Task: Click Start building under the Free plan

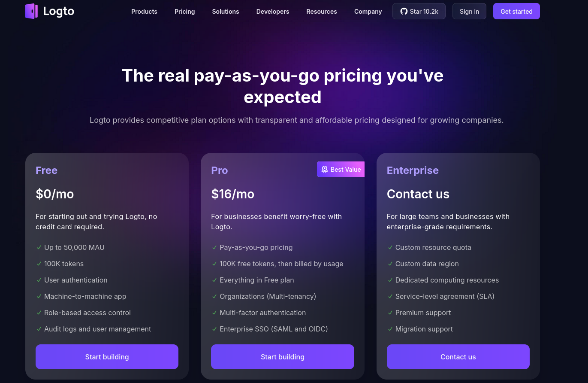Action: coord(107,357)
